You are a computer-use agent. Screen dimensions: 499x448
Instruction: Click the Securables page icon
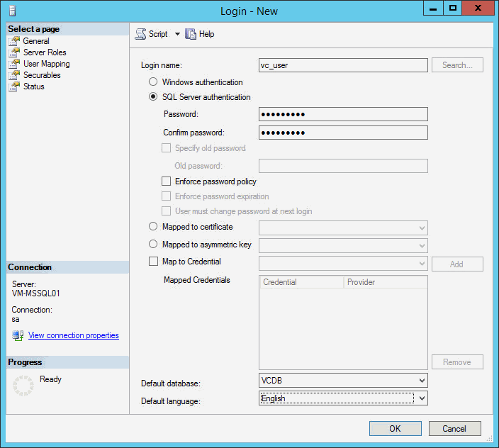pos(13,75)
